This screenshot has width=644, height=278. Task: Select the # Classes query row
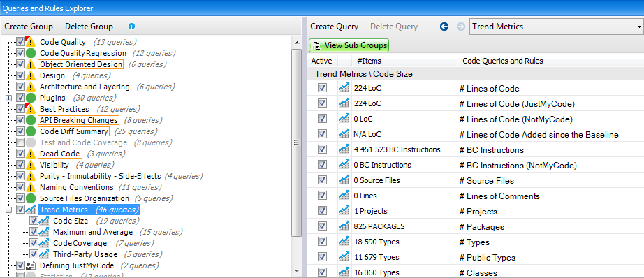tap(475, 272)
